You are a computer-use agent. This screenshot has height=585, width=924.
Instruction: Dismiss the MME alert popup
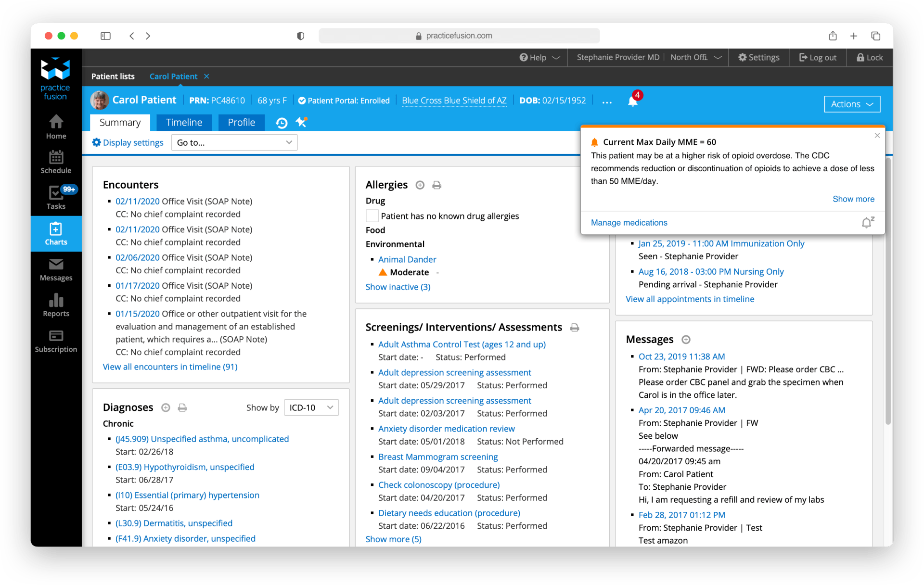[x=877, y=136]
